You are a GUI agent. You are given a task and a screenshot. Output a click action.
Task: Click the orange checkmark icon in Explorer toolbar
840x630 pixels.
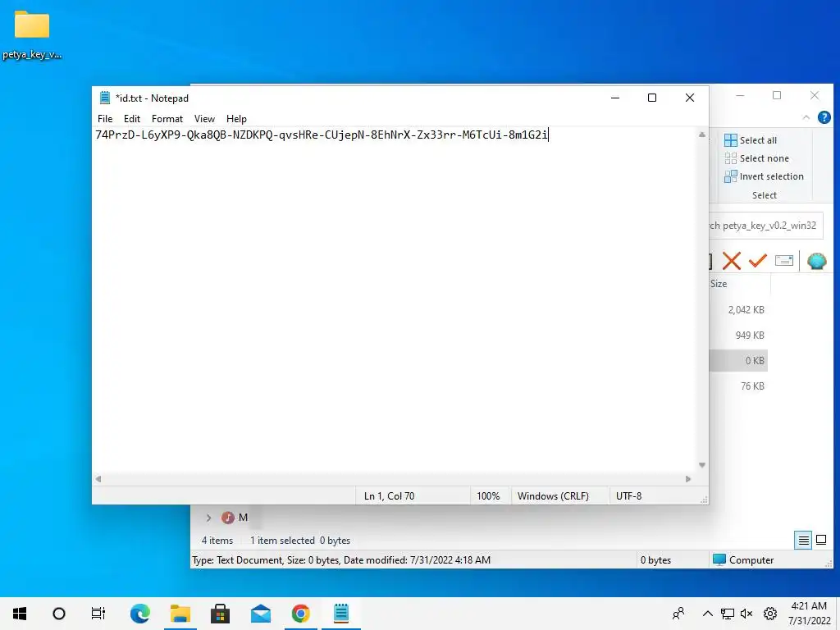(x=757, y=261)
